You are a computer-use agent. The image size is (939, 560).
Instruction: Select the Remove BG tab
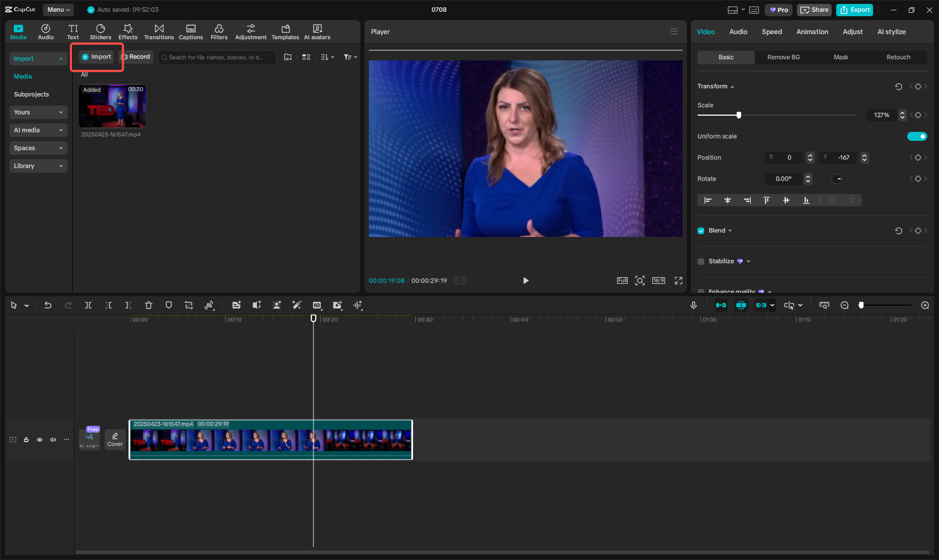[x=783, y=57]
